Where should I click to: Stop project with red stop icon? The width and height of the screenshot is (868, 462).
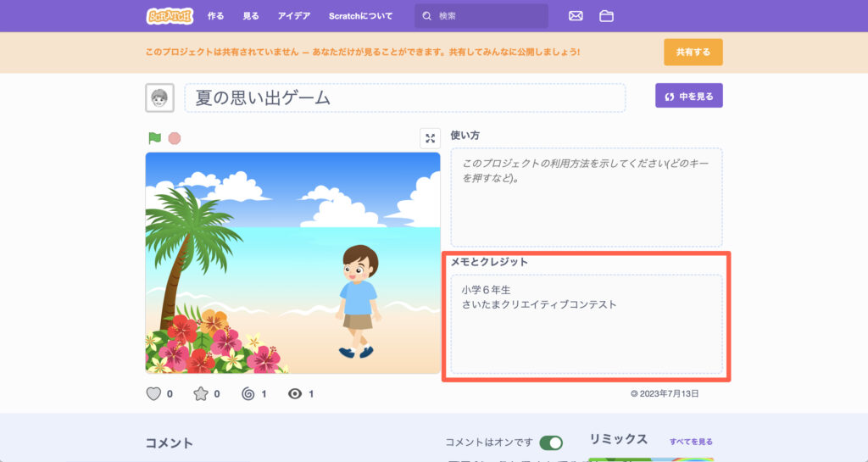pyautogui.click(x=175, y=138)
